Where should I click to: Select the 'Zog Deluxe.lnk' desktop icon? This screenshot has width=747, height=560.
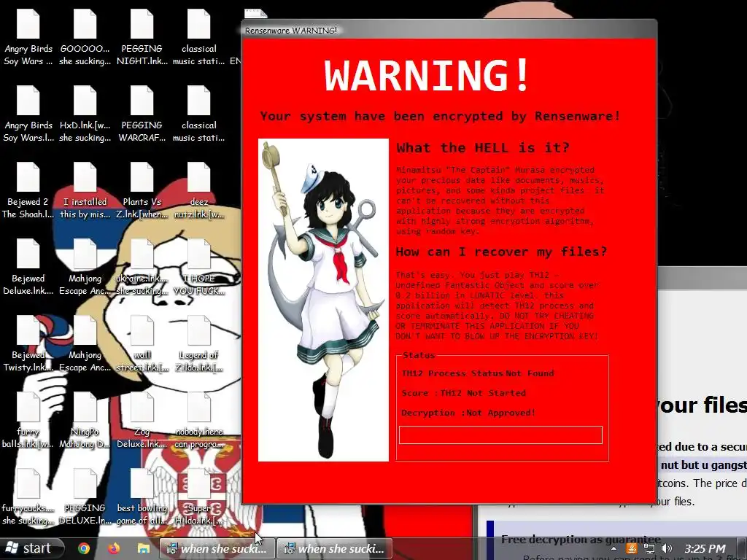pos(142,421)
